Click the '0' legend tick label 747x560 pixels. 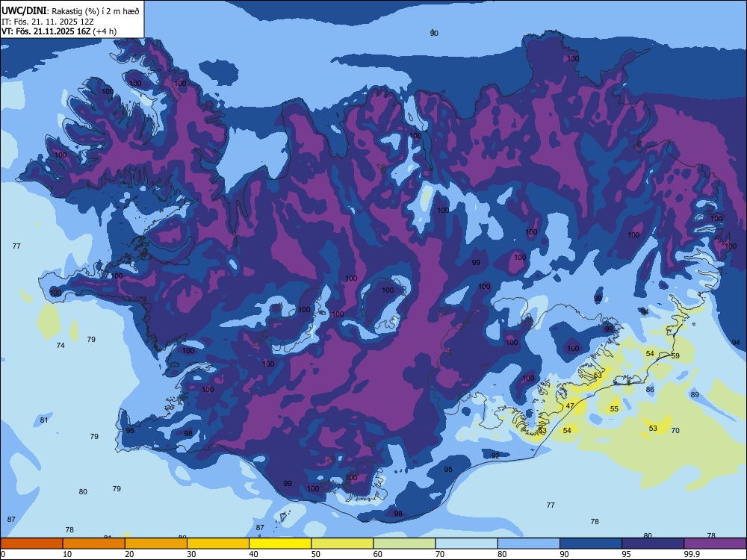3,554
